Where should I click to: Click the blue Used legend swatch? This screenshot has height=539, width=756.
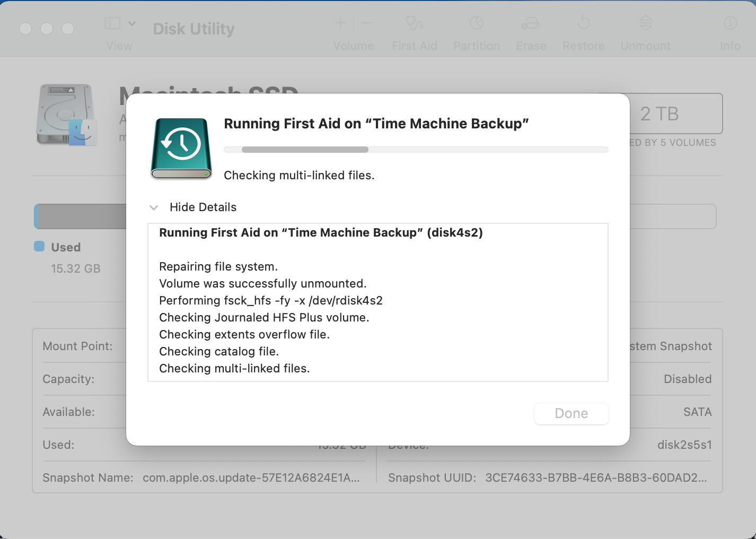click(39, 246)
